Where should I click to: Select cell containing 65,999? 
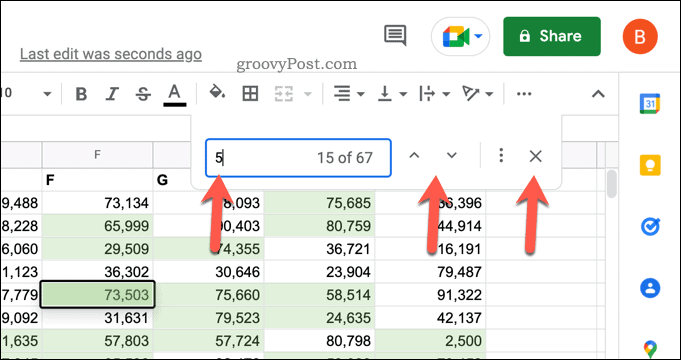97,226
